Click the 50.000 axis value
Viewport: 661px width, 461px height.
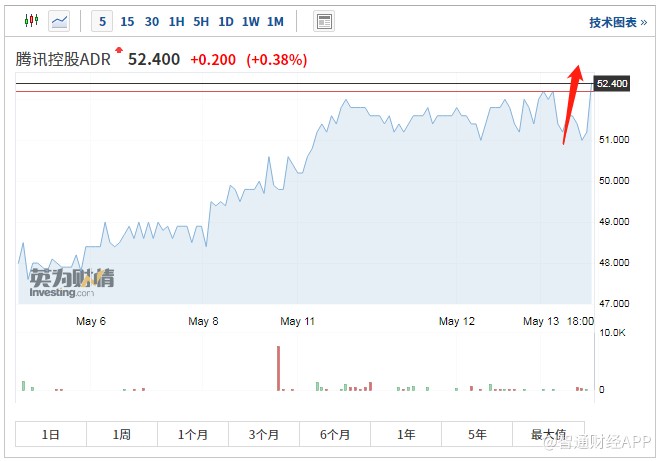(x=614, y=180)
